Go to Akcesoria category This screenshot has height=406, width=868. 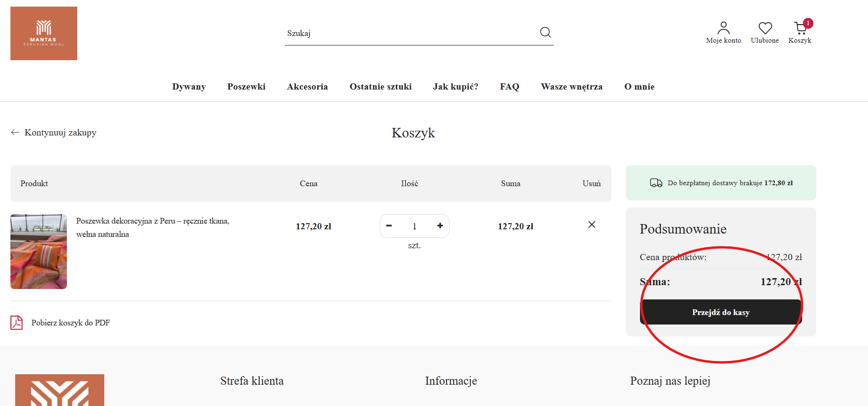307,87
